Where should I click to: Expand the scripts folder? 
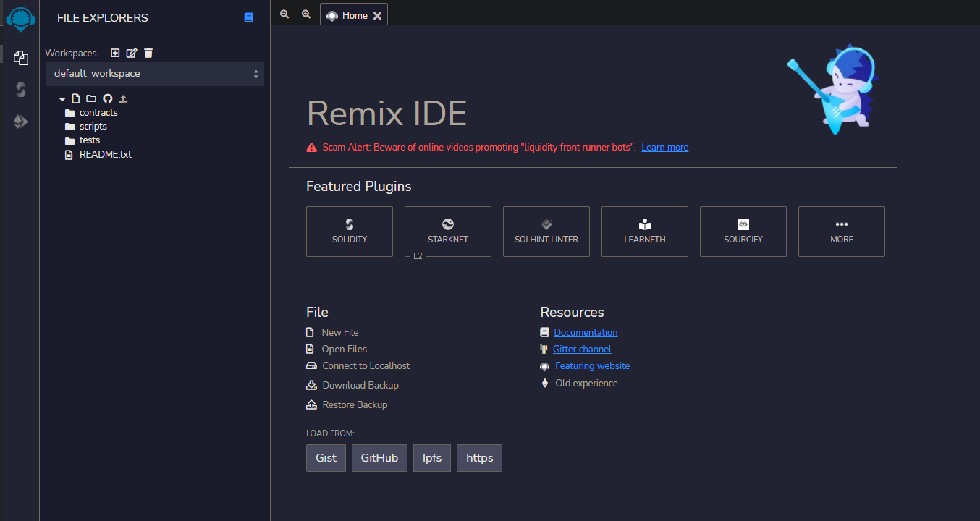(93, 127)
